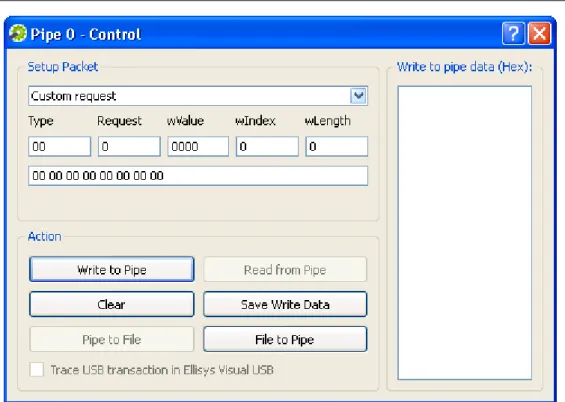Image resolution: width=565 pixels, height=402 pixels.
Task: Focus the Request input field
Action: tap(129, 146)
